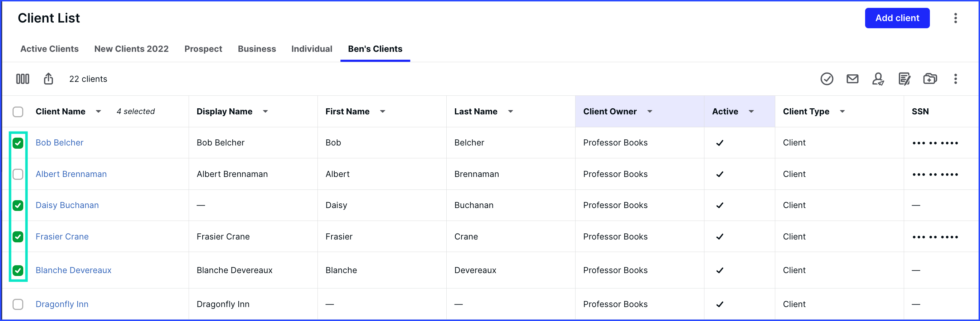The height and width of the screenshot is (321, 980).
Task: Open the Blanche Devereaux client link
Action: point(73,271)
